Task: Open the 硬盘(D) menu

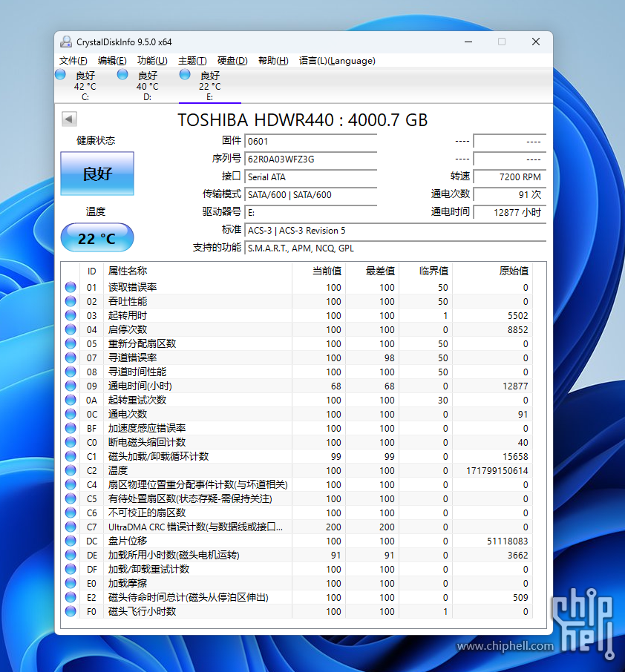Action: (232, 60)
